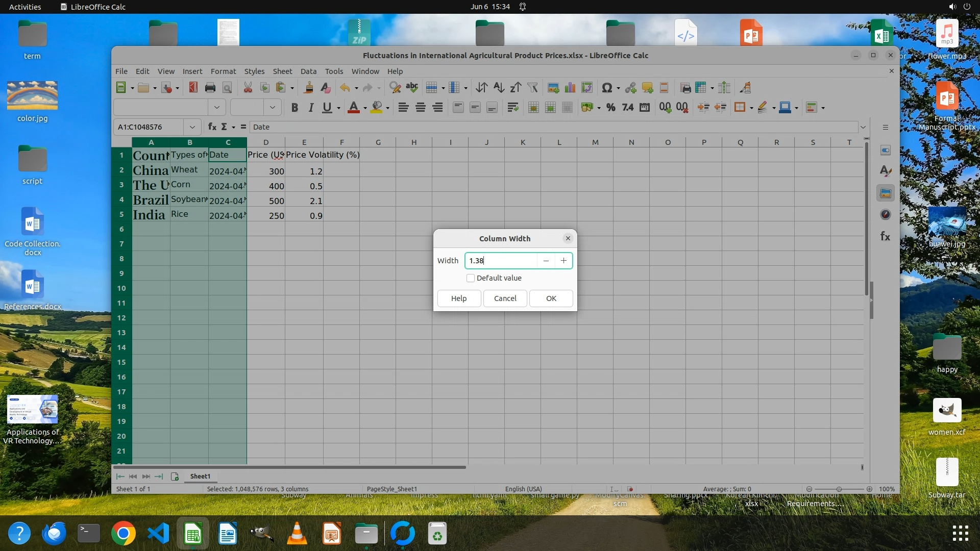The width and height of the screenshot is (980, 551).
Task: Toggle Underline formatting button
Action: pos(327,108)
